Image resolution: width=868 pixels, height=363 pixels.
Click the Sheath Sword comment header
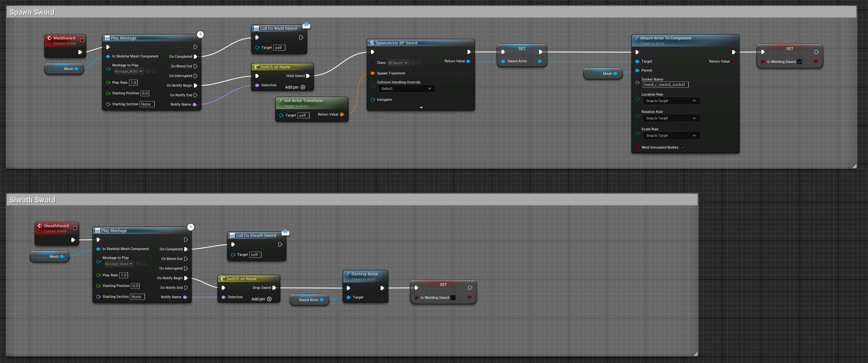33,200
